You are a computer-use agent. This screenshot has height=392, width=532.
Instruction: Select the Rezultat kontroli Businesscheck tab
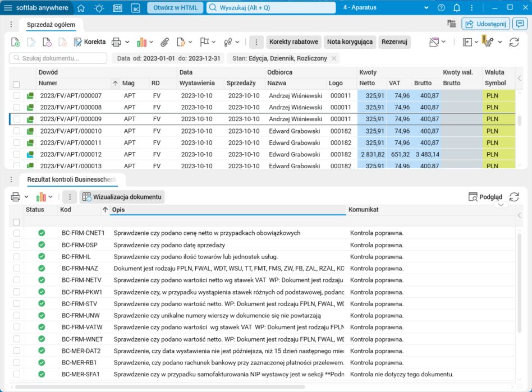pyautogui.click(x=71, y=179)
